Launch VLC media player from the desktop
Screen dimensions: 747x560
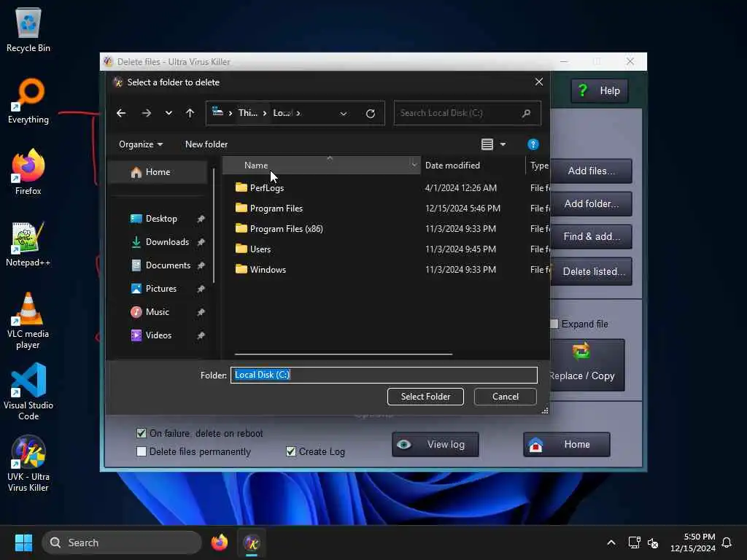coord(28,320)
